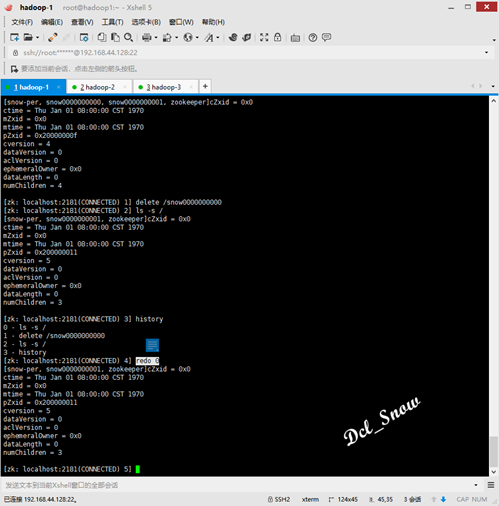The image size is (499, 506).
Task: Click the Print icon in toolbar
Action: click(x=147, y=37)
